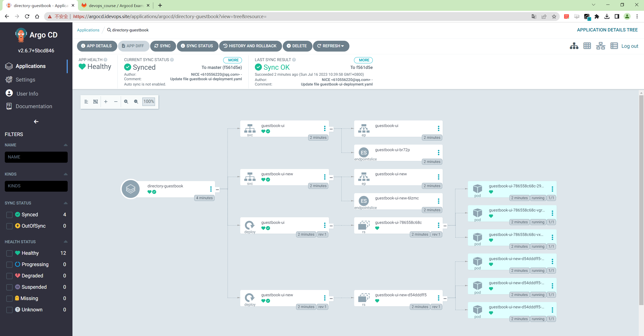The height and width of the screenshot is (336, 644).
Task: Switch to devops_course Argocd browser tab
Action: [x=116, y=5]
